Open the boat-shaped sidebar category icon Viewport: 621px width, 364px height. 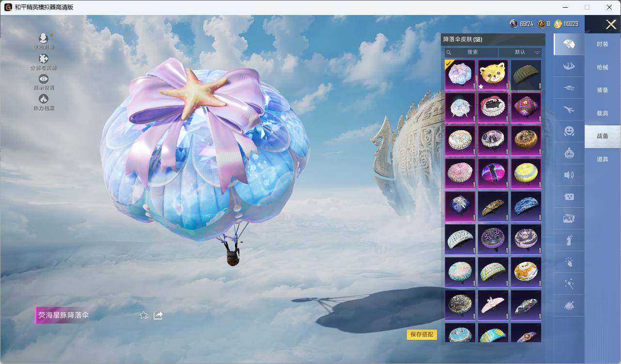pos(569,66)
